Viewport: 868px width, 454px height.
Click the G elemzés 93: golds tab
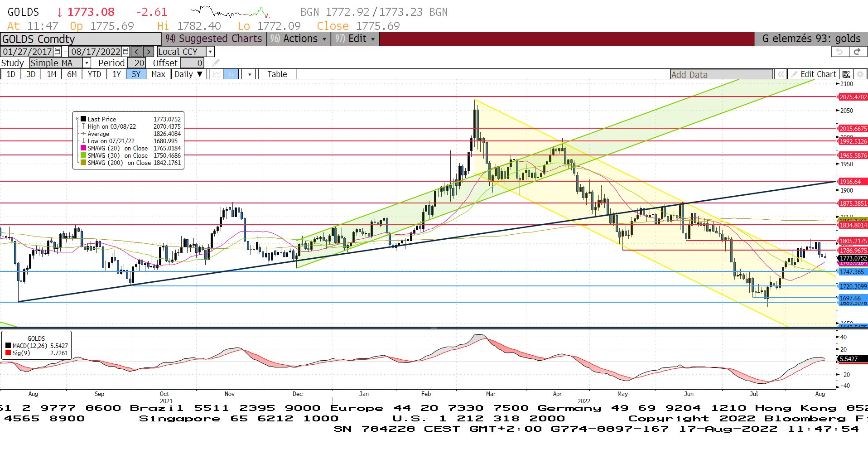point(811,39)
